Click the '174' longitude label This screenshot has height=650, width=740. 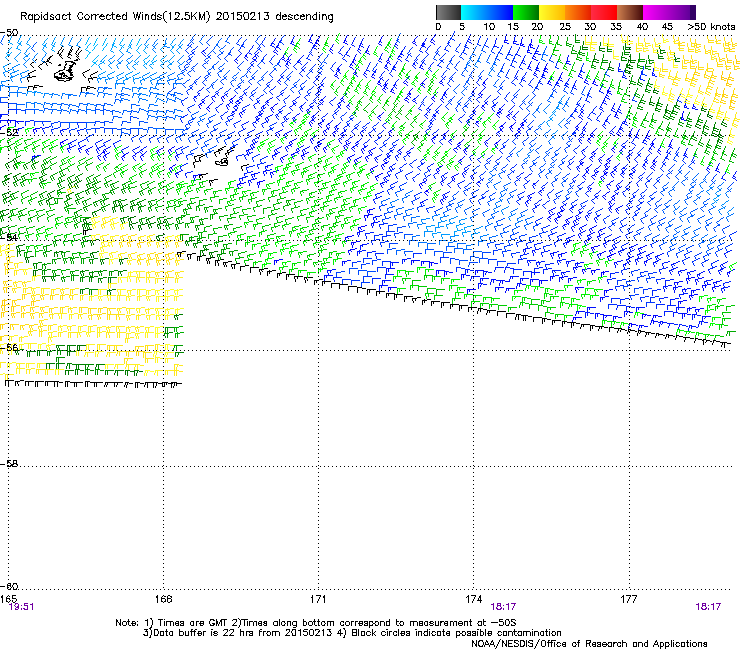point(473,599)
